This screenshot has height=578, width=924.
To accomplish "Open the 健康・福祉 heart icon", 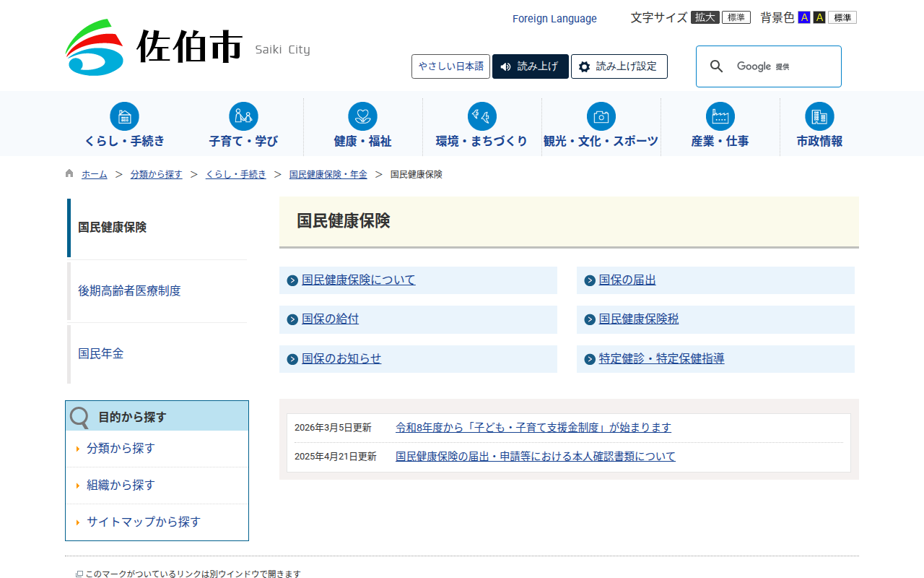I will pyautogui.click(x=362, y=116).
